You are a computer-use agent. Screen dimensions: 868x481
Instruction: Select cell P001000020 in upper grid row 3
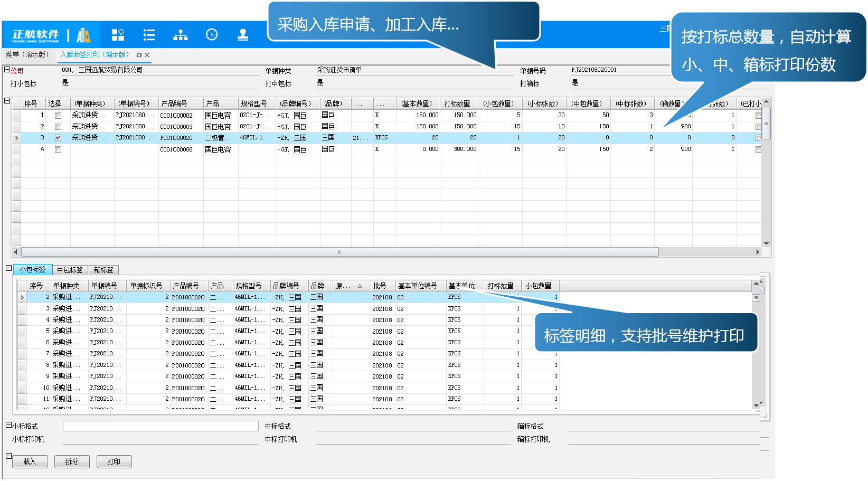[x=181, y=138]
